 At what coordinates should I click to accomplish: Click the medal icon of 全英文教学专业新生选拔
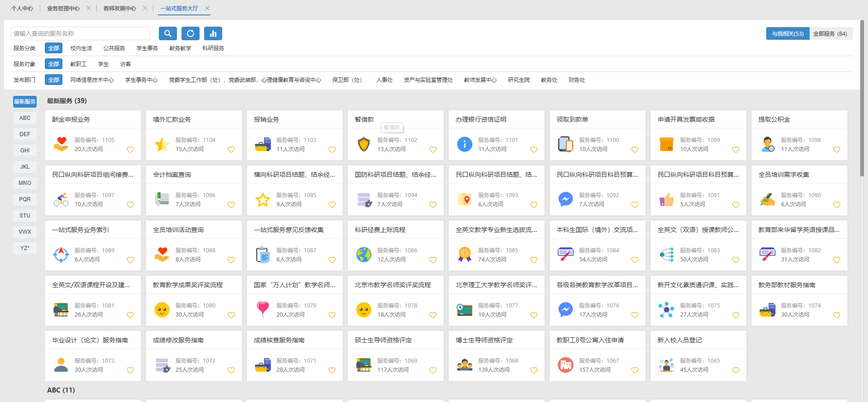click(x=465, y=255)
